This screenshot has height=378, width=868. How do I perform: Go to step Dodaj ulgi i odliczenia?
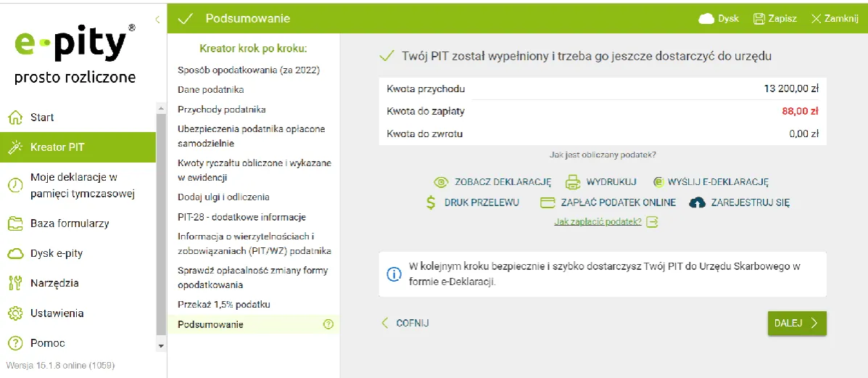(x=223, y=197)
